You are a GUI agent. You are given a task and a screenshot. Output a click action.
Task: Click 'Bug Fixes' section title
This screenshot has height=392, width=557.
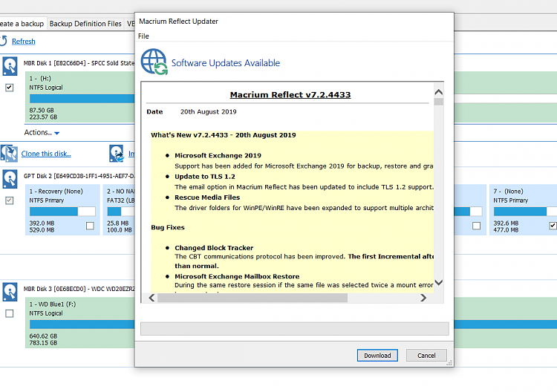tap(168, 227)
